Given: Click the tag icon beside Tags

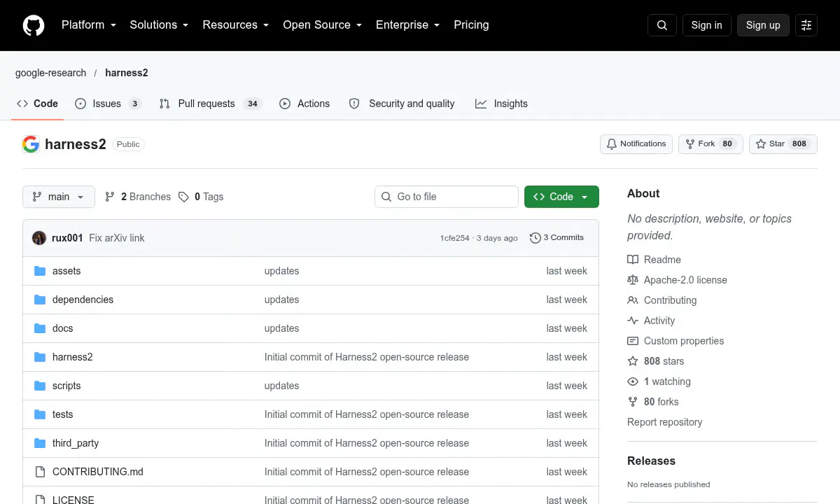Looking at the screenshot, I should 183,197.
